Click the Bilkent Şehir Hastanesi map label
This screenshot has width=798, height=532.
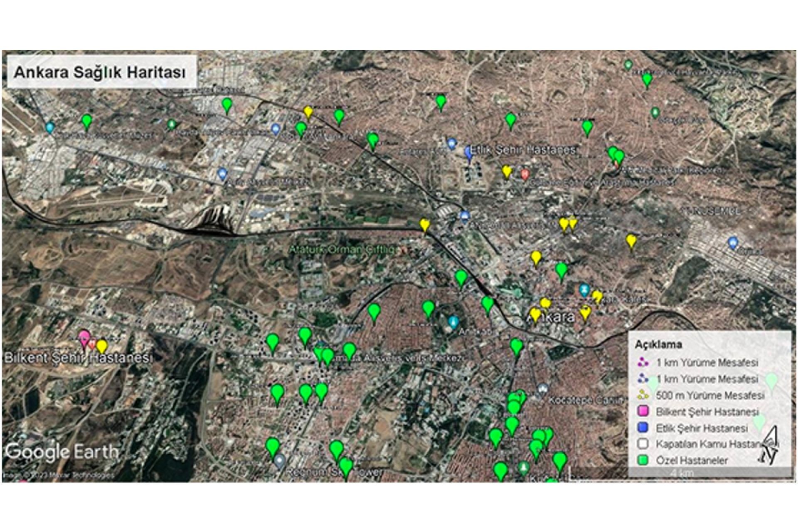79,358
